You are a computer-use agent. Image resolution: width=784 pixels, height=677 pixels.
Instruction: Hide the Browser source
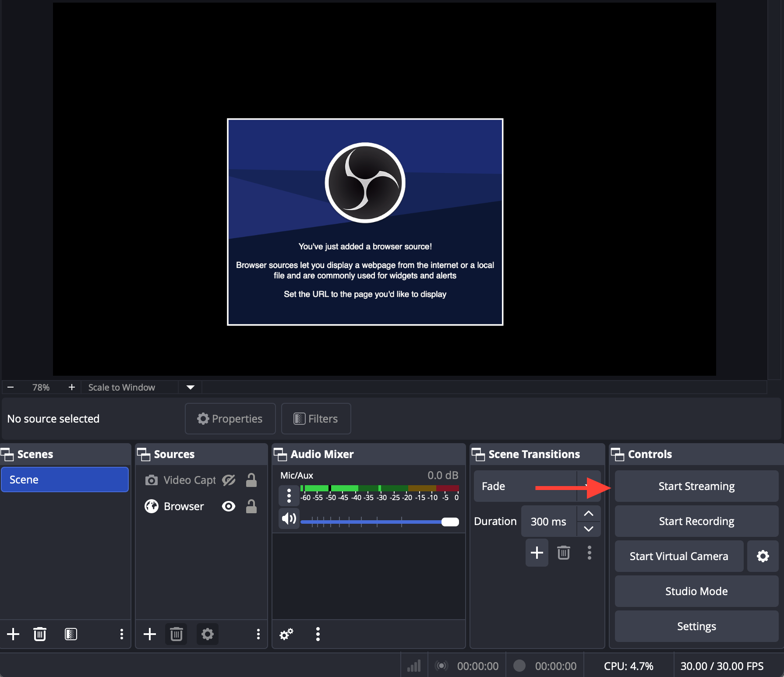pyautogui.click(x=229, y=507)
